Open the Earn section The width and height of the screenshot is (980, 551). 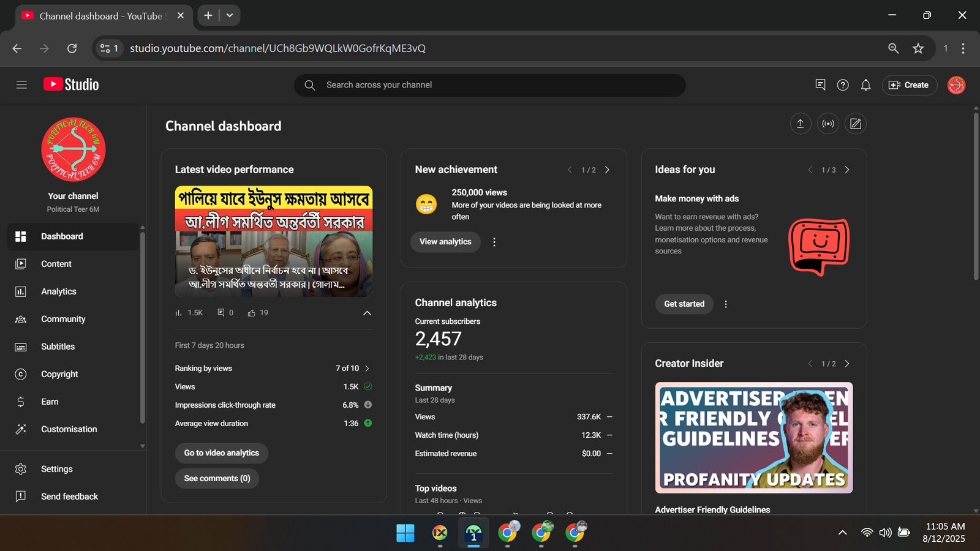[73, 402]
